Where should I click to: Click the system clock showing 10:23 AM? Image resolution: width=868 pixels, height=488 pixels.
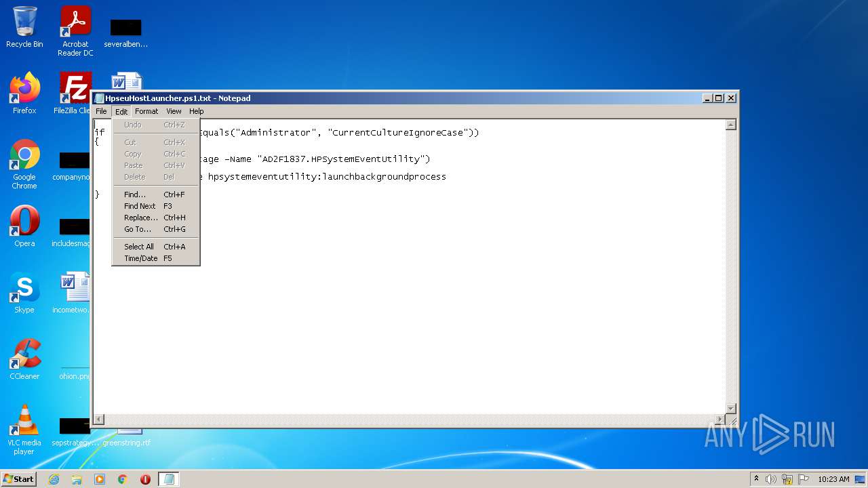coord(833,479)
